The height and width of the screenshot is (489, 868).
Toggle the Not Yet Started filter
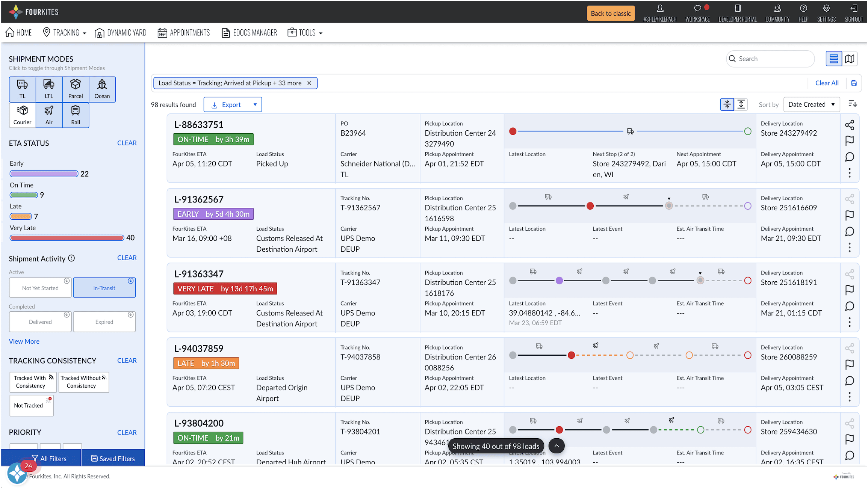point(40,288)
